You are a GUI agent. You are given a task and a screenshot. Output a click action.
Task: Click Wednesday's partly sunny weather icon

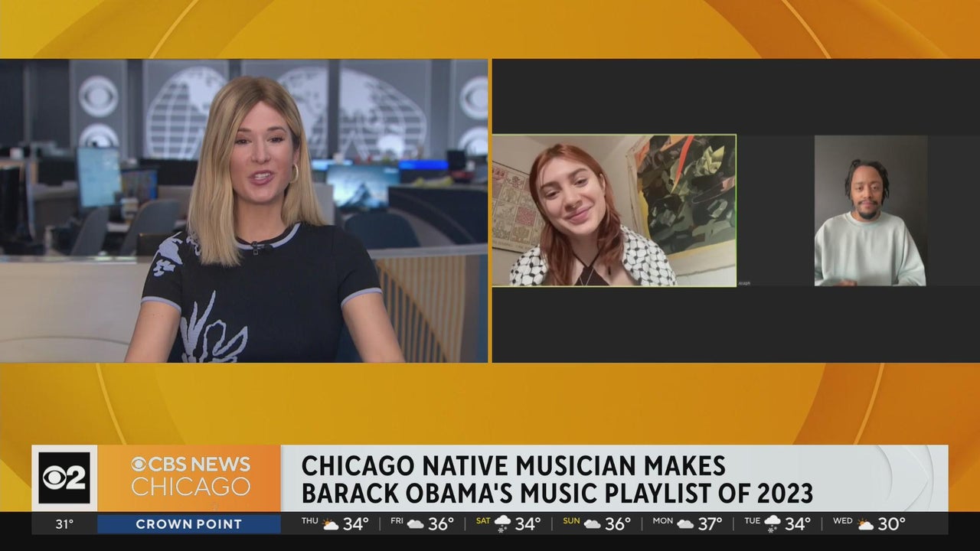click(x=865, y=524)
